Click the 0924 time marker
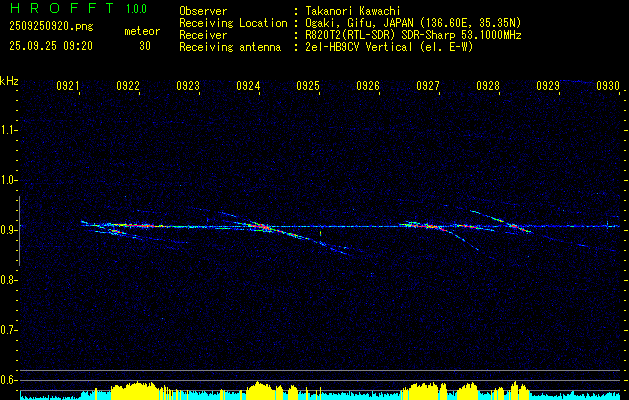The width and height of the screenshot is (629, 400). point(248,85)
